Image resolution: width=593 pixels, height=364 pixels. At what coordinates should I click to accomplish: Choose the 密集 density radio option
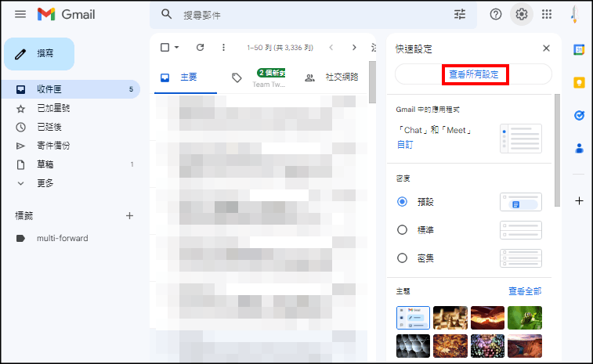click(x=403, y=258)
